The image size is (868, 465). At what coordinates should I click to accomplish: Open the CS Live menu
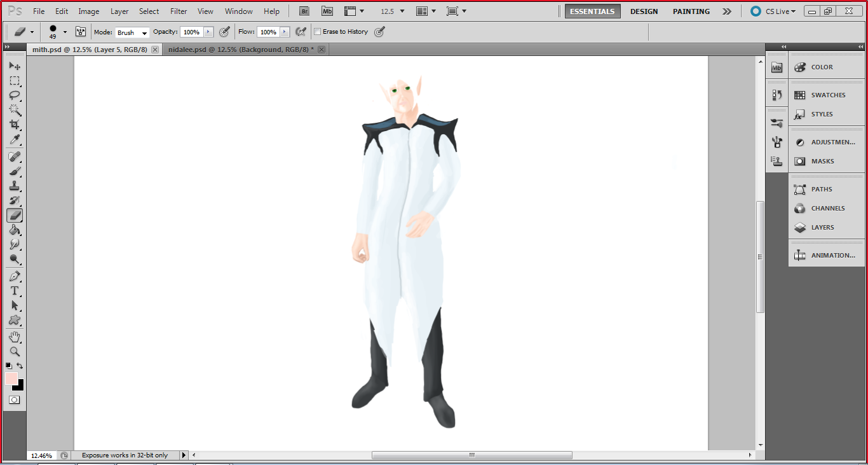(773, 11)
